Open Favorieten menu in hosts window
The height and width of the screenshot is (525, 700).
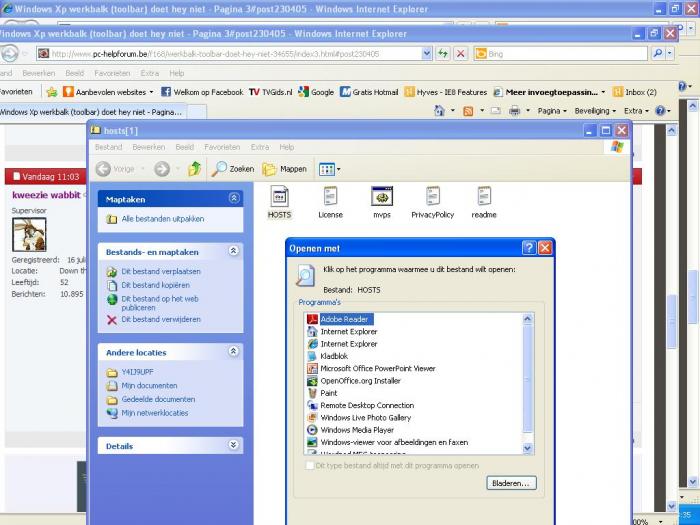point(222,147)
